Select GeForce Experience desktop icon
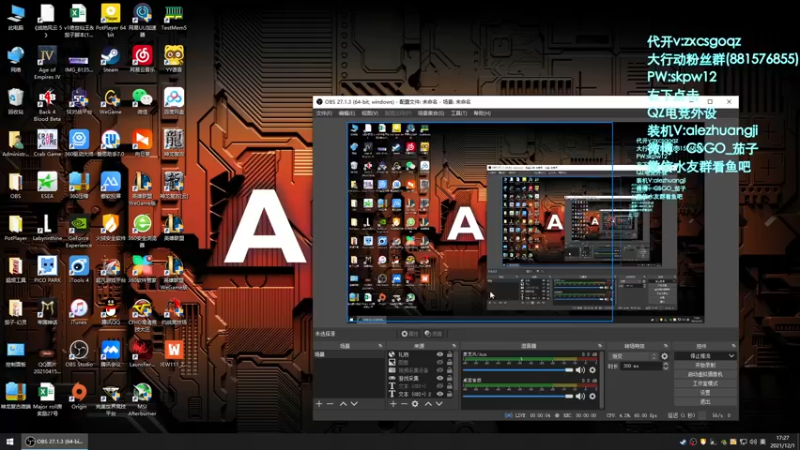 (x=79, y=231)
